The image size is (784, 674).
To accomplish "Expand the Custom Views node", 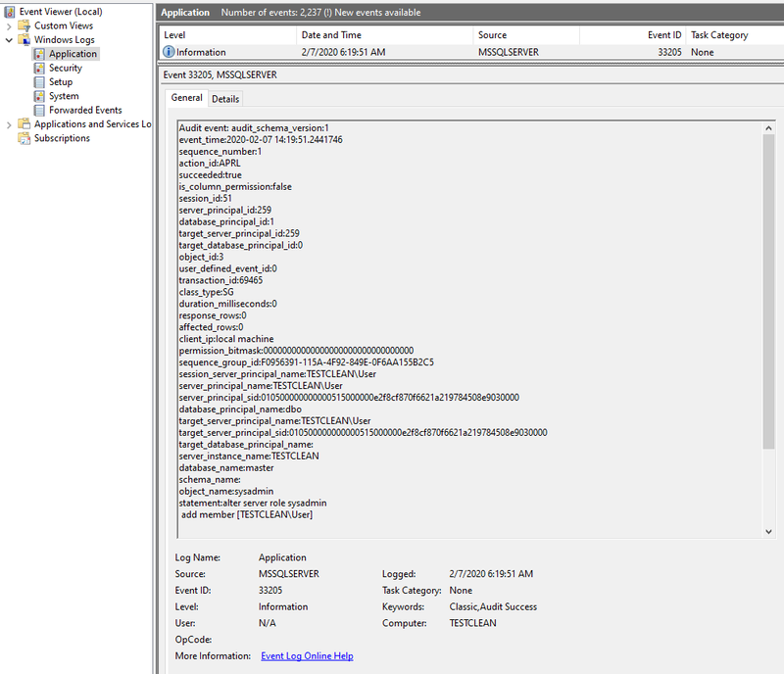I will pyautogui.click(x=9, y=26).
